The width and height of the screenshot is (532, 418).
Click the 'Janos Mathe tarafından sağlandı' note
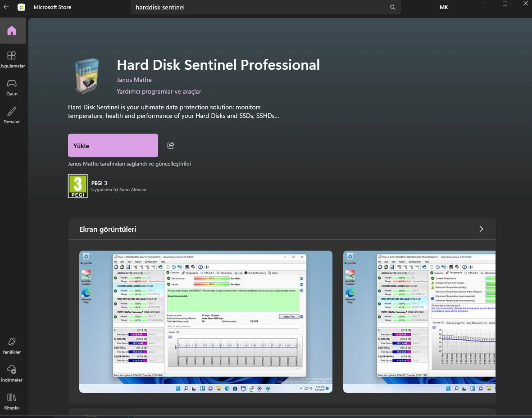pos(129,164)
